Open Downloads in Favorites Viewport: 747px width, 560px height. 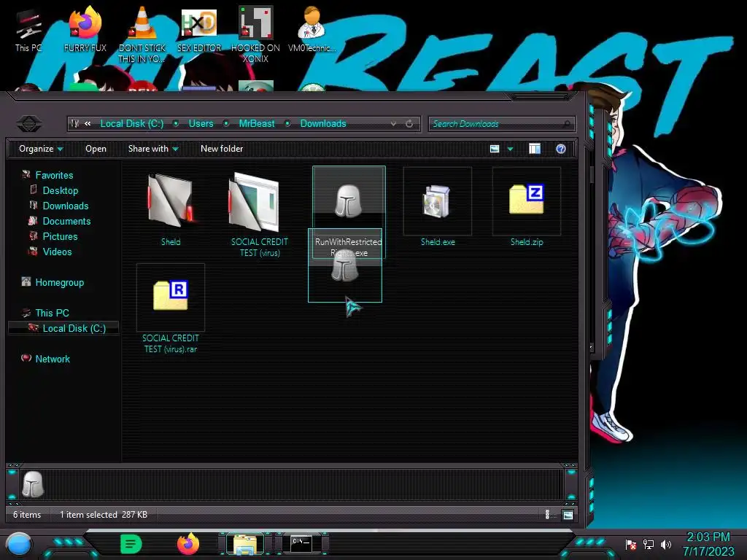coord(66,206)
